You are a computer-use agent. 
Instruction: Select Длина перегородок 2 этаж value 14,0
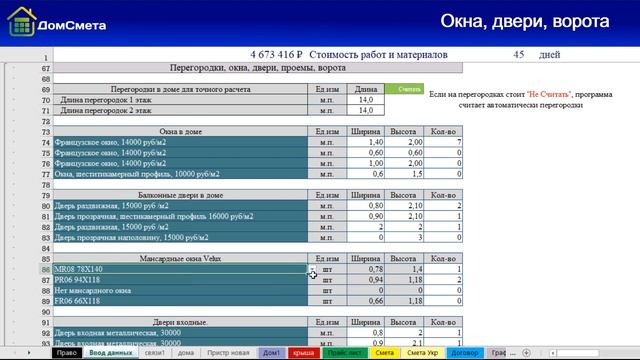[x=366, y=110]
